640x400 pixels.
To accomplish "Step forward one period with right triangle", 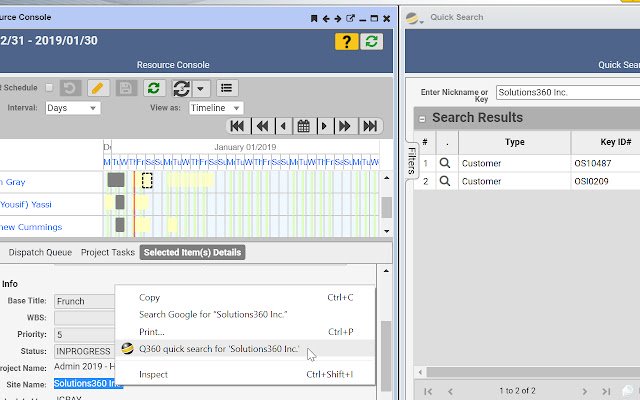I will (x=324, y=126).
